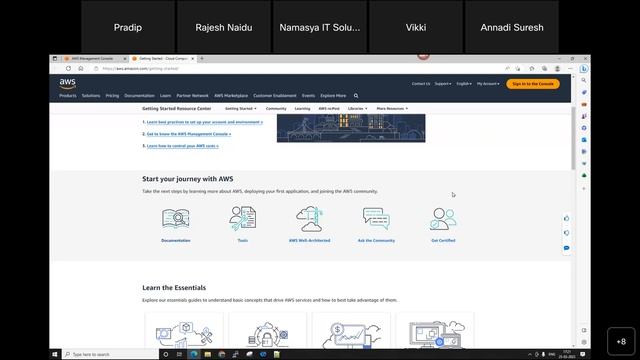Open the Edge sidebar search icon

click(x=584, y=80)
